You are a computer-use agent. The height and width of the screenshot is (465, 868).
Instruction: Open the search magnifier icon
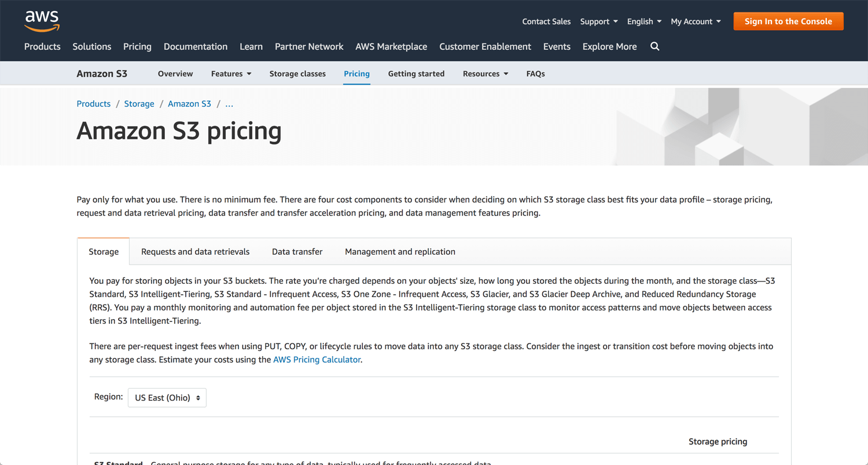pyautogui.click(x=654, y=46)
